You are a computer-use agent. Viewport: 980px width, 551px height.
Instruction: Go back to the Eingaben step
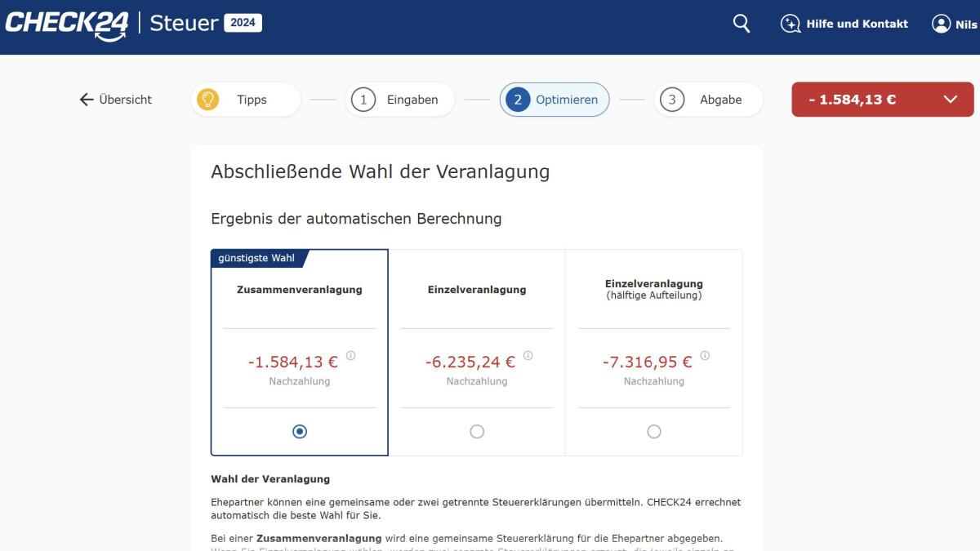[x=399, y=99]
